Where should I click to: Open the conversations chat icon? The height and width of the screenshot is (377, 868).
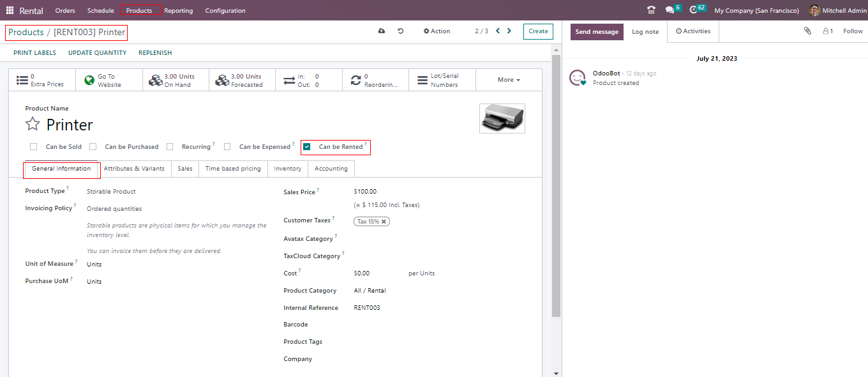pos(670,10)
